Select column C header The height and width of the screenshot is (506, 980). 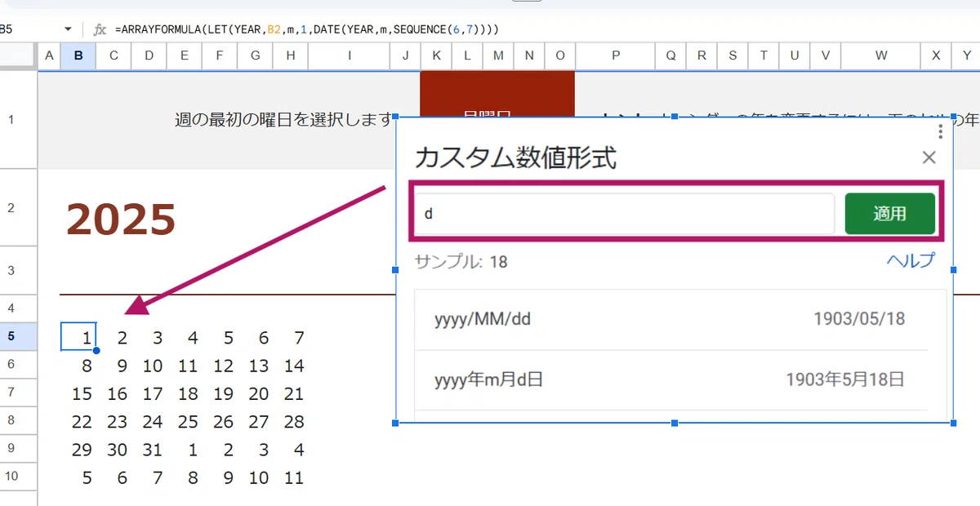114,55
